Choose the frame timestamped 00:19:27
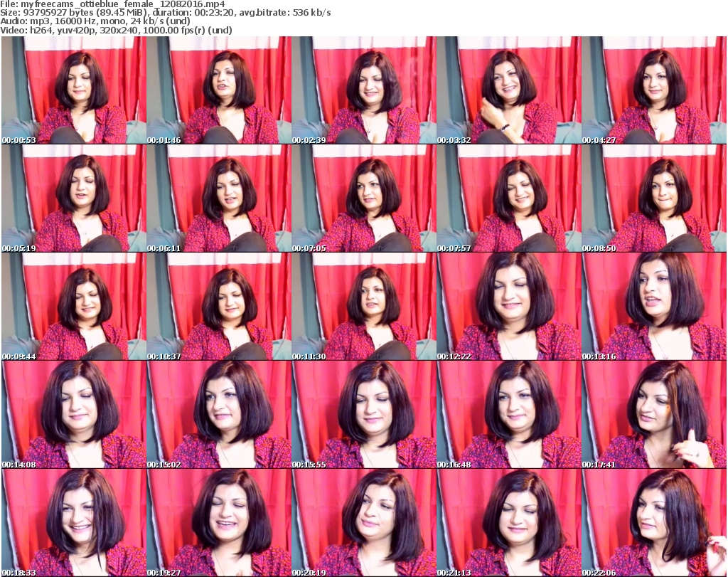Image resolution: width=728 pixels, height=577 pixels. coord(219,523)
